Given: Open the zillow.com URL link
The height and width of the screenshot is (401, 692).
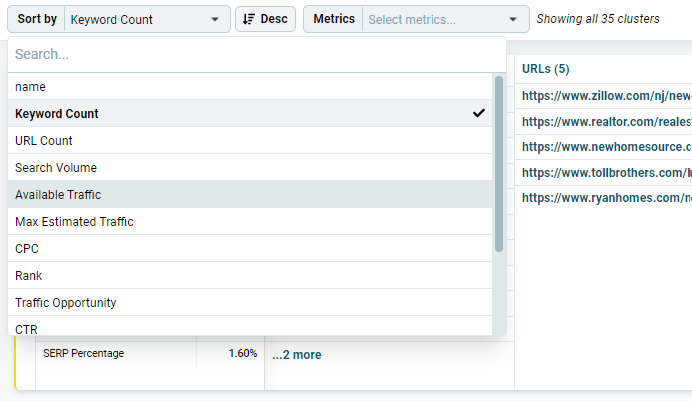Looking at the screenshot, I should coord(607,96).
